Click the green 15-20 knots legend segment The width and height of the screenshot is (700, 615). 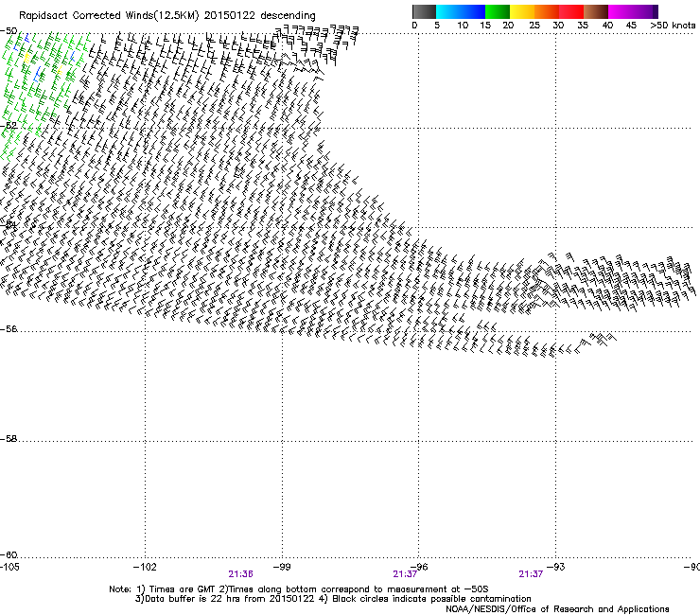[x=498, y=11]
